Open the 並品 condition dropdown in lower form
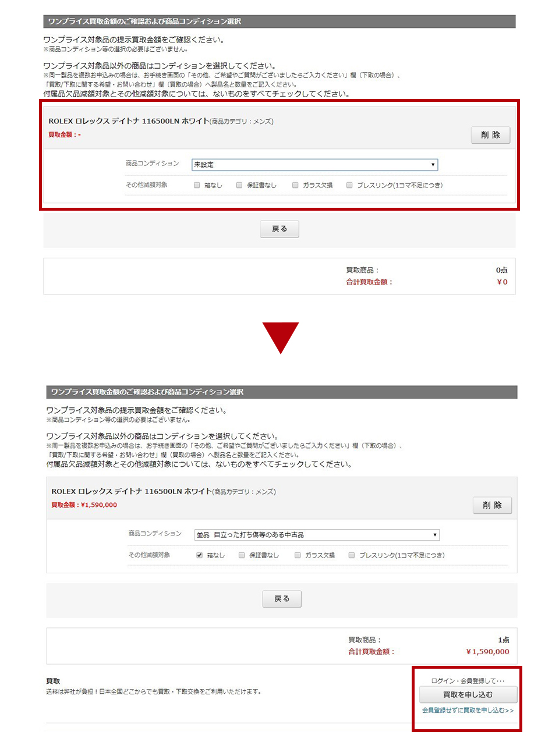This screenshot has height=756, width=559. point(317,535)
